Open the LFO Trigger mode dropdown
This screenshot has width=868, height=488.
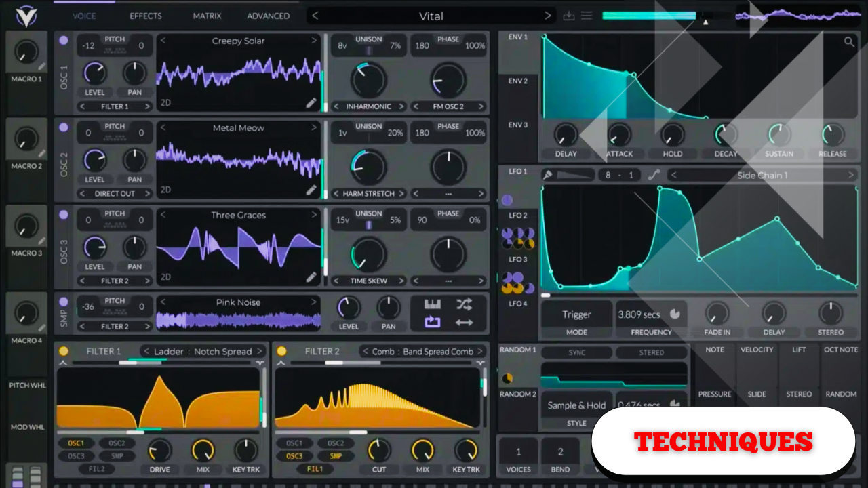pos(576,315)
